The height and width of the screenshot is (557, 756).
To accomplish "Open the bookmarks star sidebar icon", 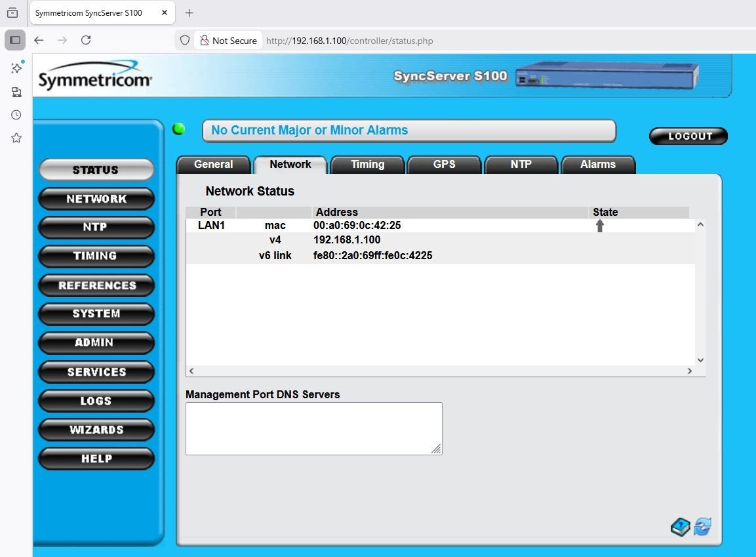I will [16, 138].
